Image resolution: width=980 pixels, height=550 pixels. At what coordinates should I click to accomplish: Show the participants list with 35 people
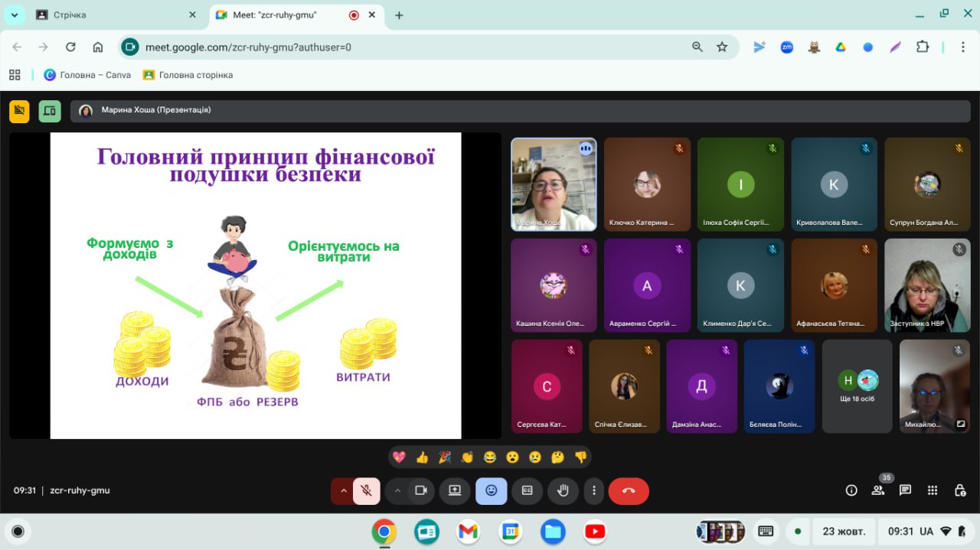(878, 490)
